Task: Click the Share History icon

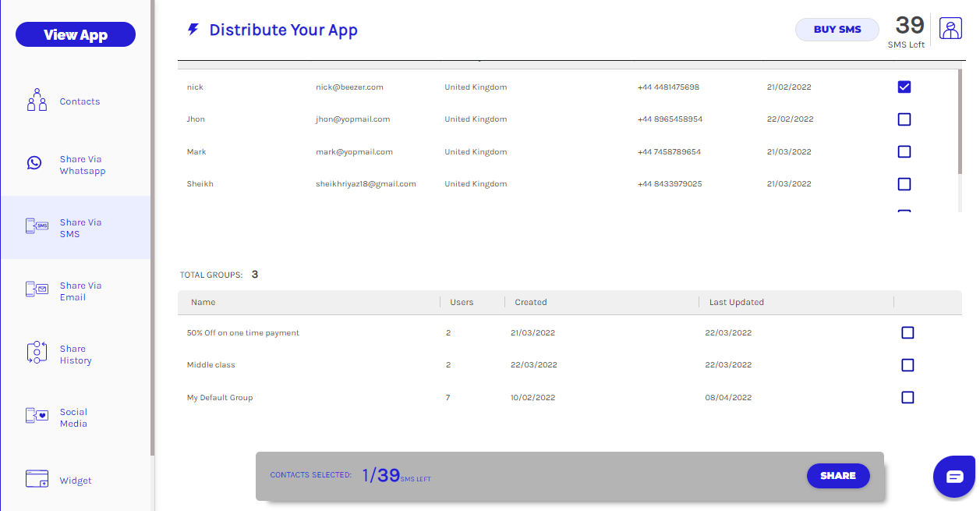Action: 37,353
